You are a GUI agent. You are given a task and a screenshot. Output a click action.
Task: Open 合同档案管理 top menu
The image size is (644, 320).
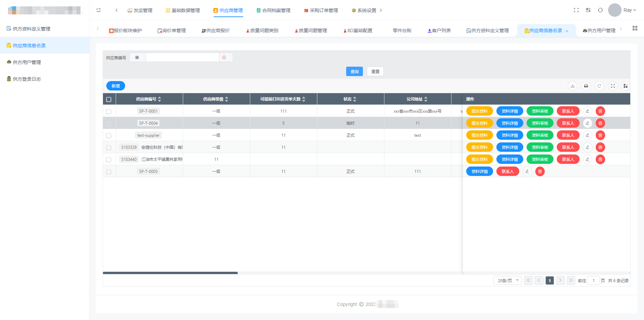coord(273,10)
